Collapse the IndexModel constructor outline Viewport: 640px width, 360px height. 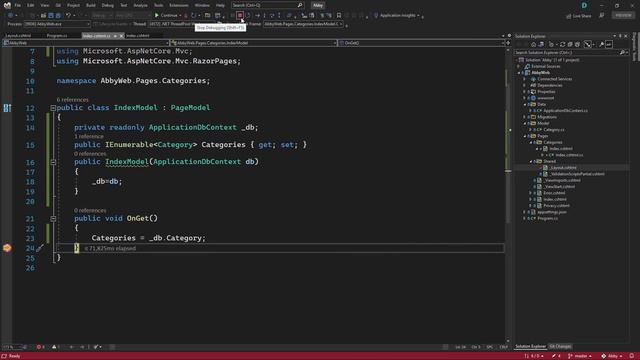(53, 162)
